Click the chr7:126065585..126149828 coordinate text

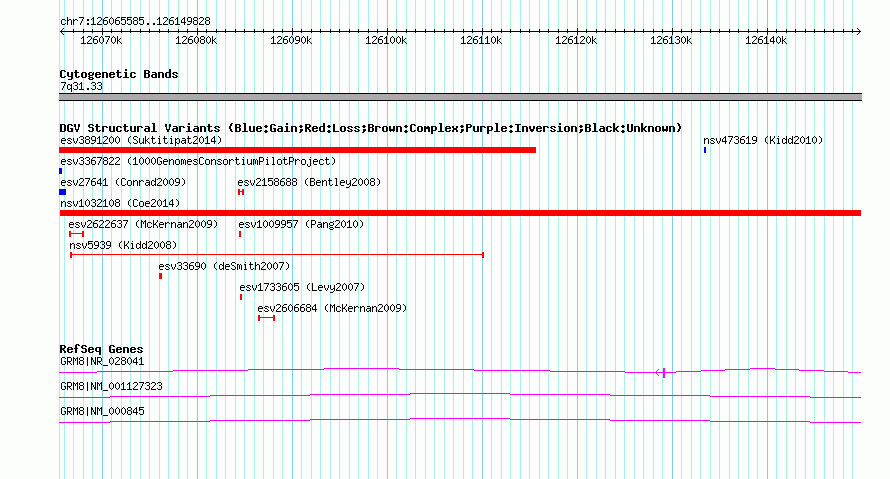[x=135, y=21]
